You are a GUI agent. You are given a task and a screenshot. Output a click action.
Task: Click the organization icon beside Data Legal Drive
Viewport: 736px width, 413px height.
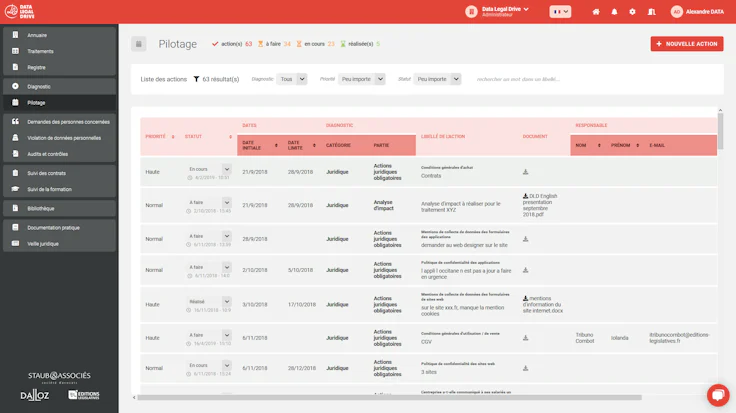(471, 12)
